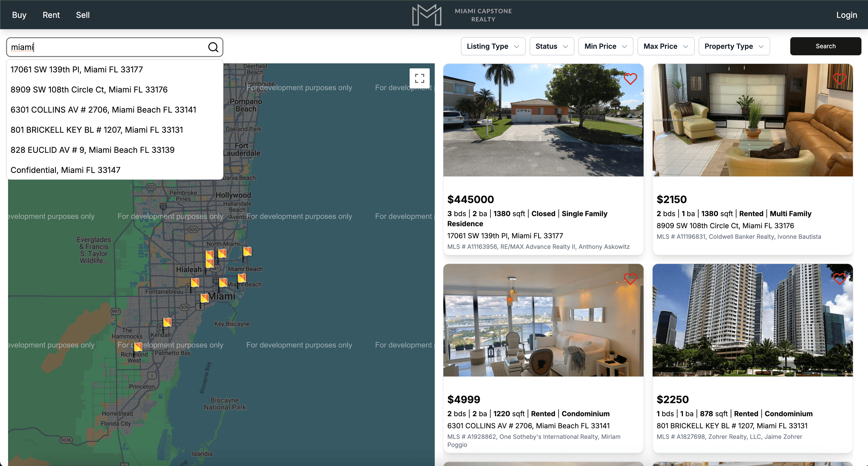Image resolution: width=868 pixels, height=466 pixels.
Task: Click MLS # A11163956 agent line
Action: point(538,247)
